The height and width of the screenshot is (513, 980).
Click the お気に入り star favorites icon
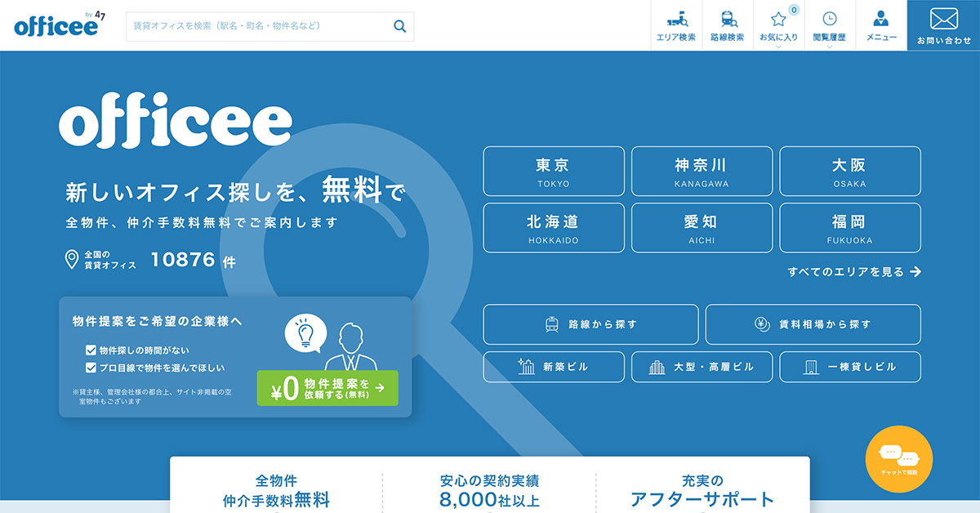[778, 19]
